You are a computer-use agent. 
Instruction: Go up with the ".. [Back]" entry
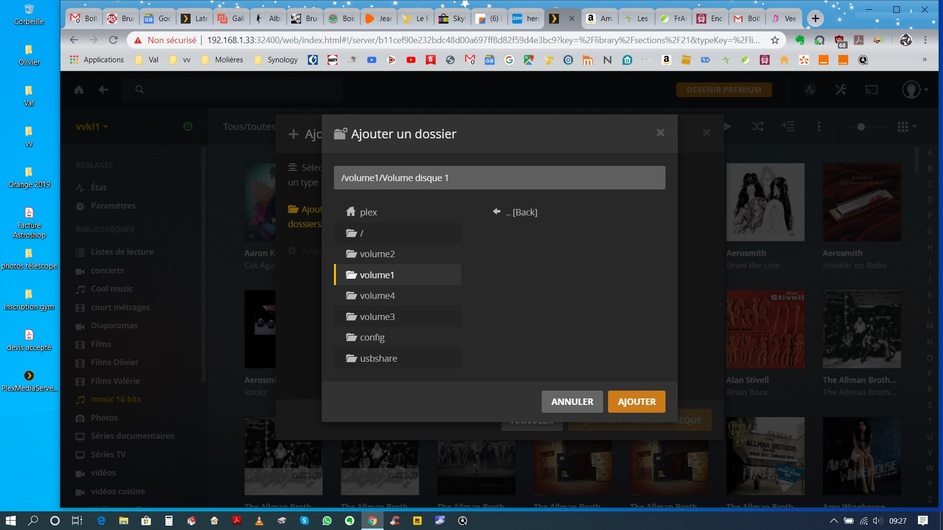pos(515,212)
